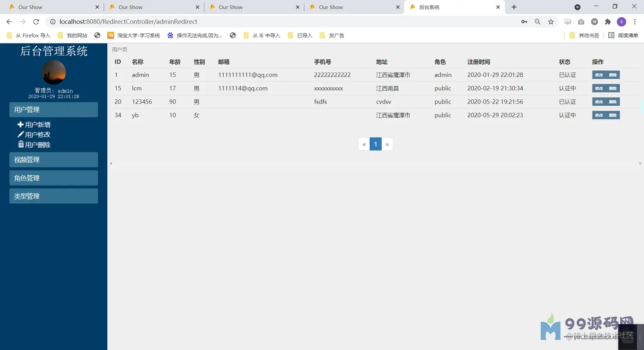Select the 用户删除 link
Screen dimensions: 644x350
37,145
